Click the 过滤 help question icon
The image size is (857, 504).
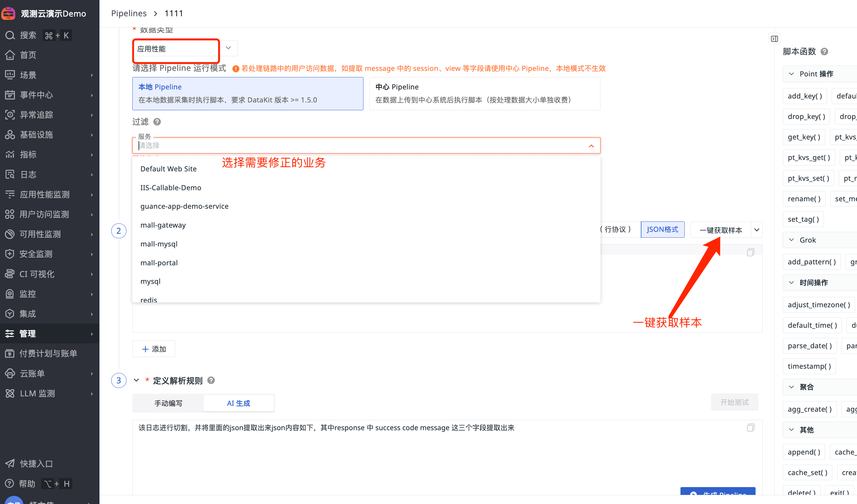[157, 122]
